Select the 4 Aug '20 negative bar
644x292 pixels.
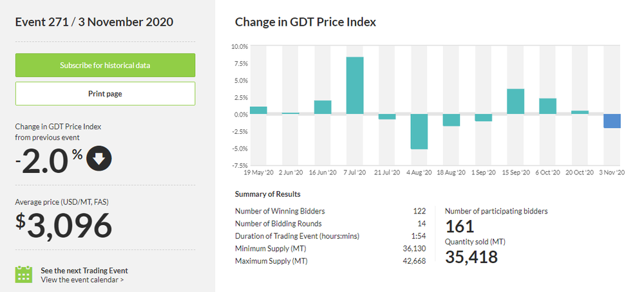pyautogui.click(x=419, y=131)
